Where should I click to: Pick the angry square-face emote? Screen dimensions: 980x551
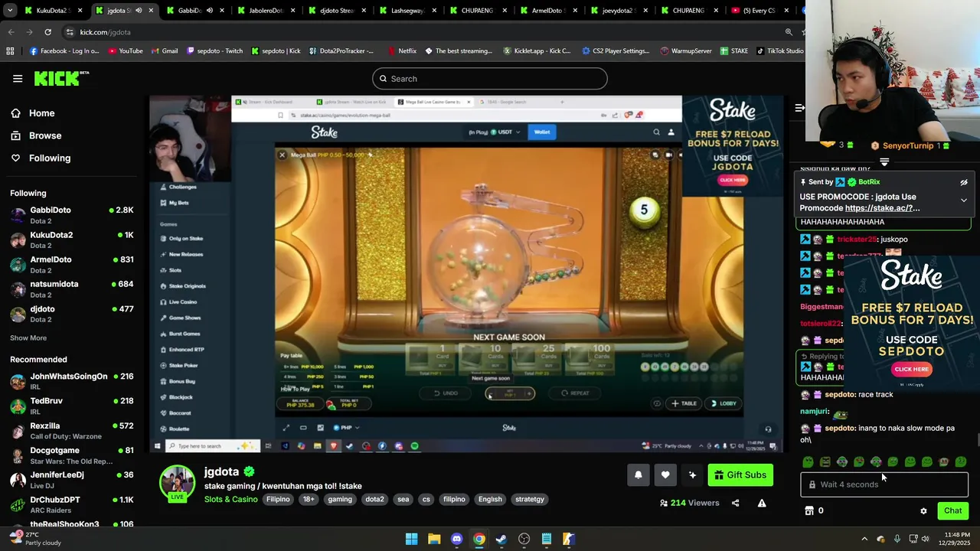[825, 461]
